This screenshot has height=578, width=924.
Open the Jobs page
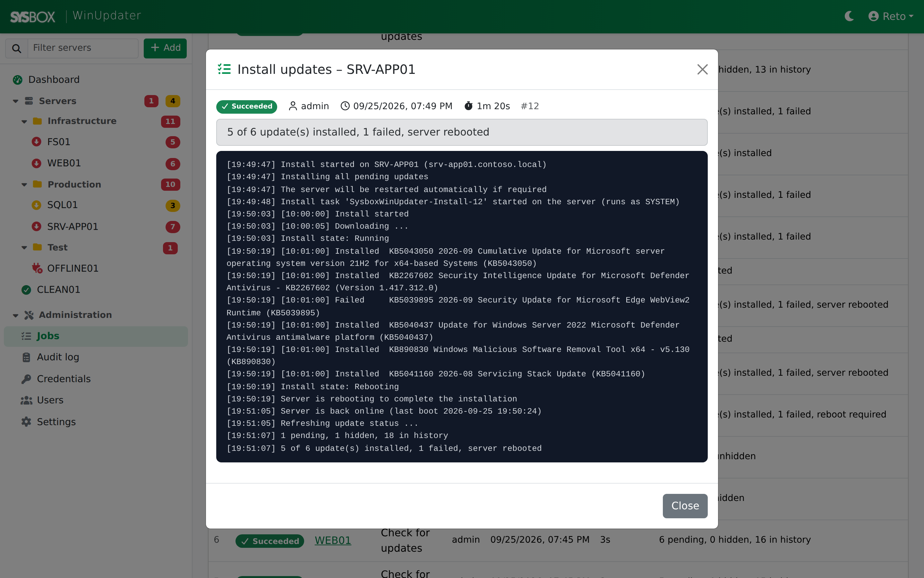tap(96, 336)
